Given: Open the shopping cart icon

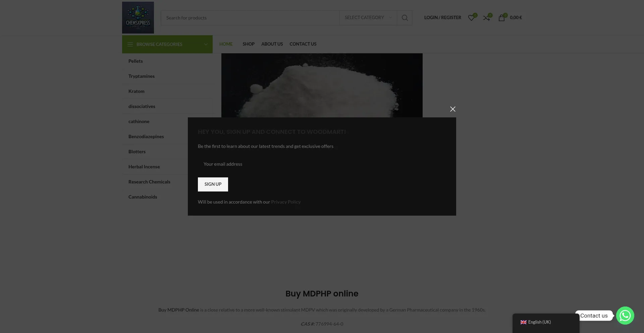Looking at the screenshot, I should 501,18.
